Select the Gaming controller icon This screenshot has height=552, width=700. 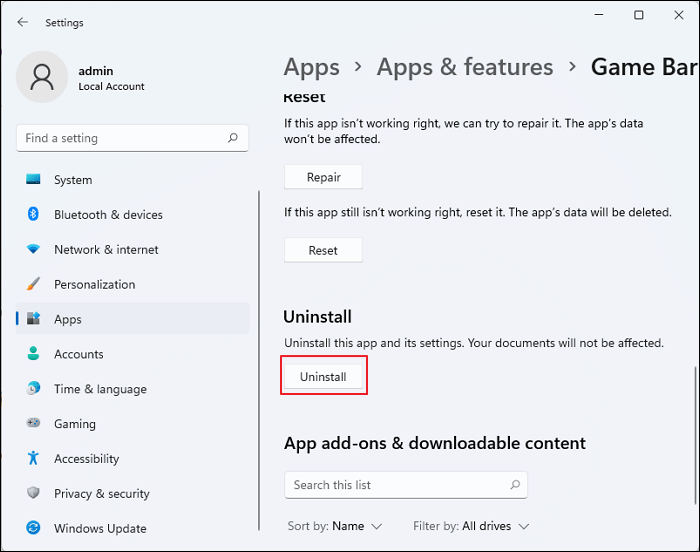pyautogui.click(x=33, y=424)
